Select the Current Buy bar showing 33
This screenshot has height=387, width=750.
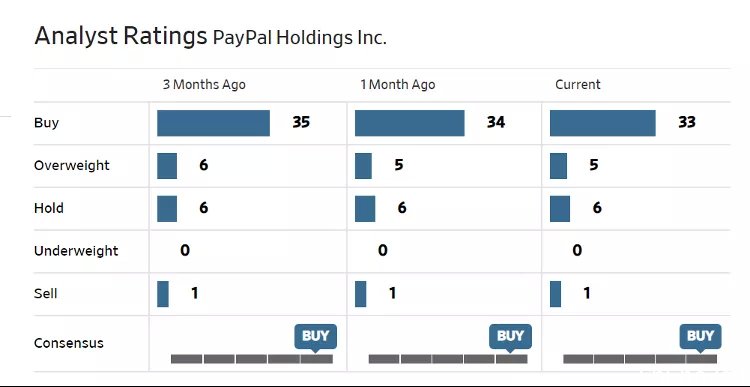point(603,123)
